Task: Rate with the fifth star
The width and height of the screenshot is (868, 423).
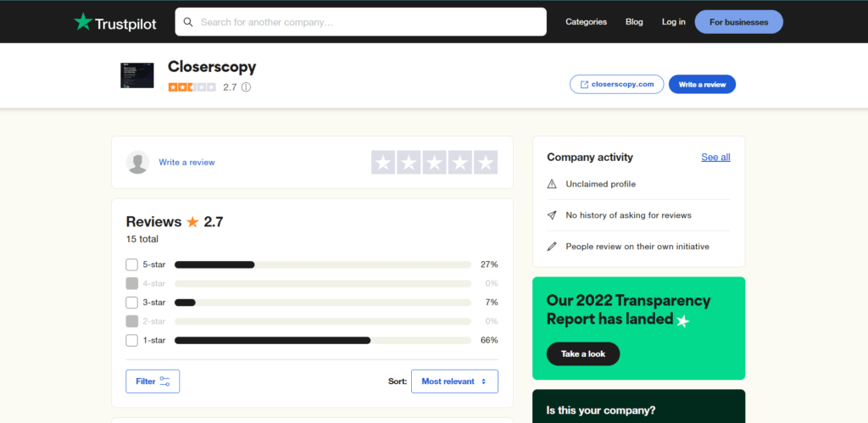Action: [x=486, y=162]
